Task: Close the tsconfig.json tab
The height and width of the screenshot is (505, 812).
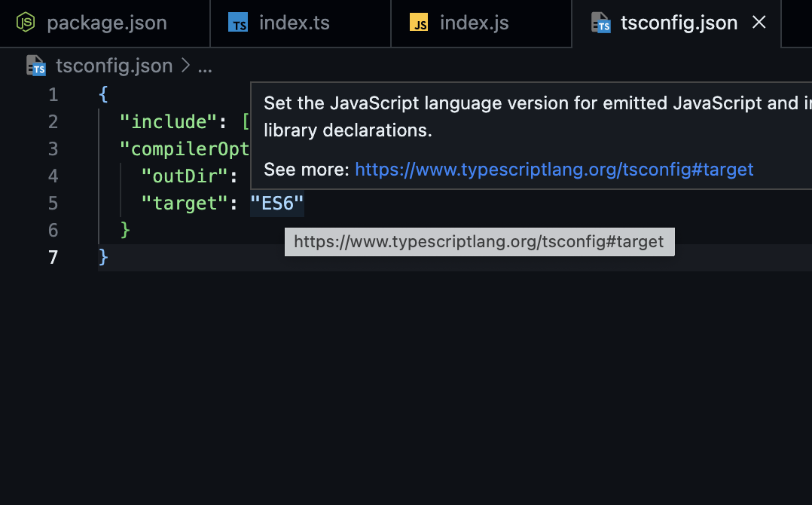Action: (759, 23)
